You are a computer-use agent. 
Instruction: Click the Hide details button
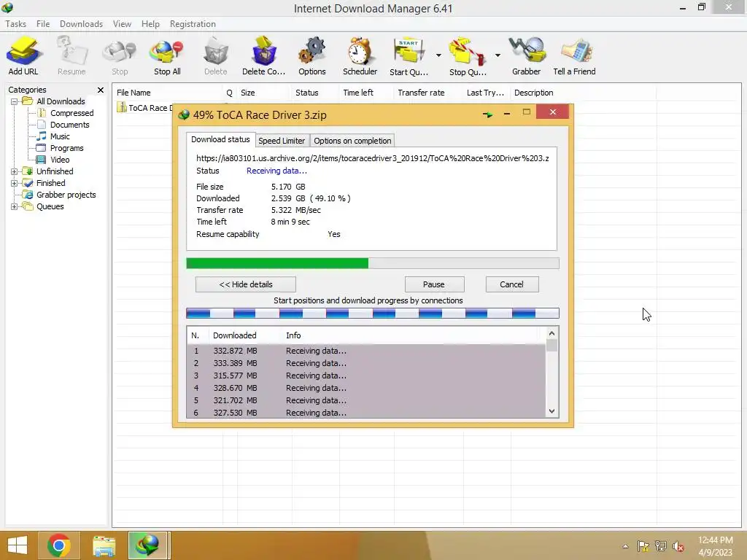click(x=246, y=284)
